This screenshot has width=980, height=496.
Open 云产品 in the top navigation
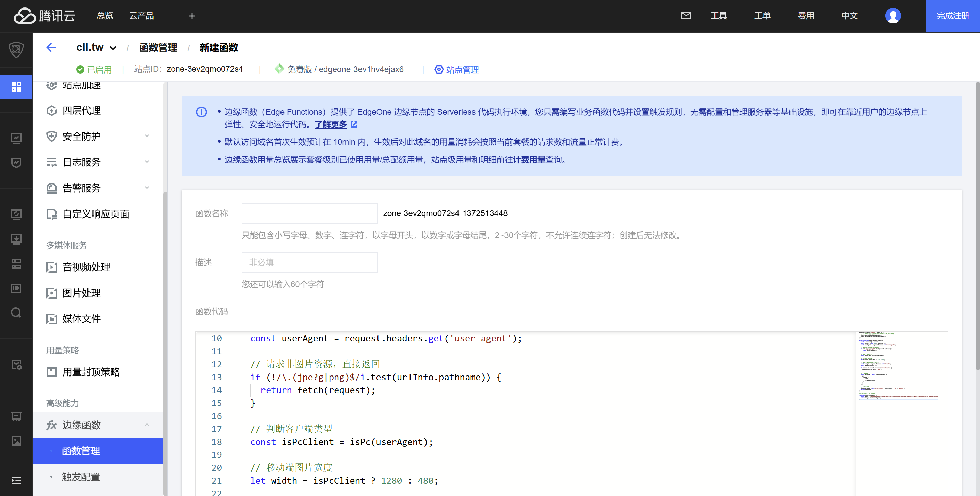coord(142,16)
